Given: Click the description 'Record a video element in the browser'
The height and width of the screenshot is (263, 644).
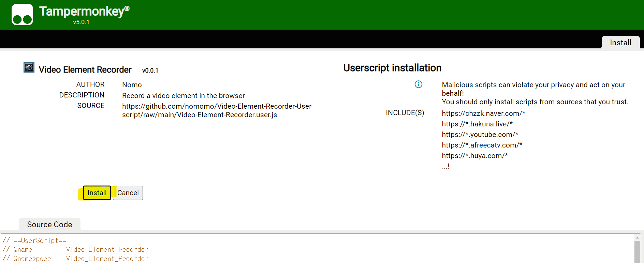Looking at the screenshot, I should (184, 96).
